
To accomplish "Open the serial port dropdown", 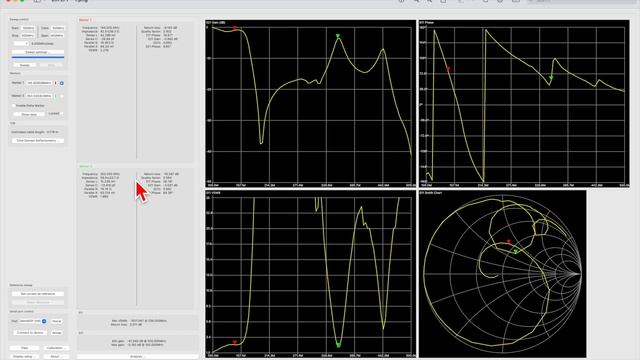I will tap(33, 321).
